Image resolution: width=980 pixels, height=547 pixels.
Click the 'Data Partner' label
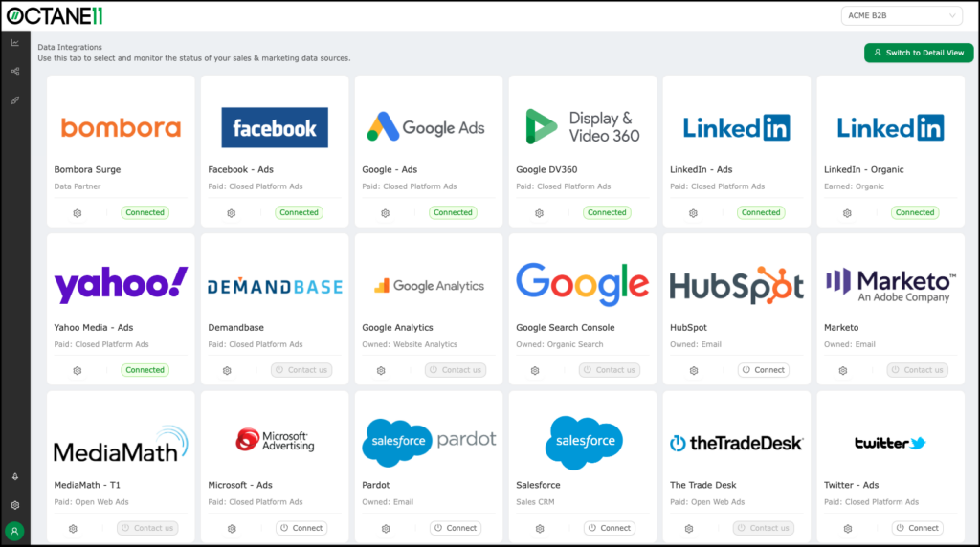[x=77, y=186]
